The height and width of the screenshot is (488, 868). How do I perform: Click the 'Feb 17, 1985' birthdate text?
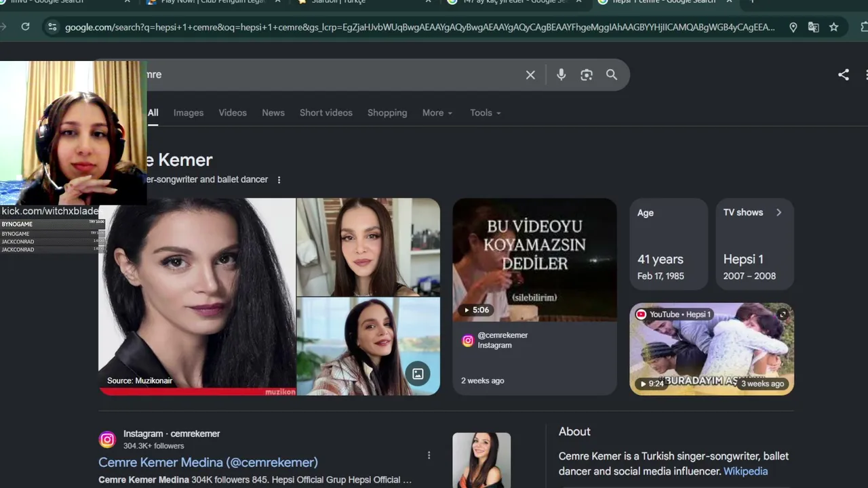(x=660, y=276)
